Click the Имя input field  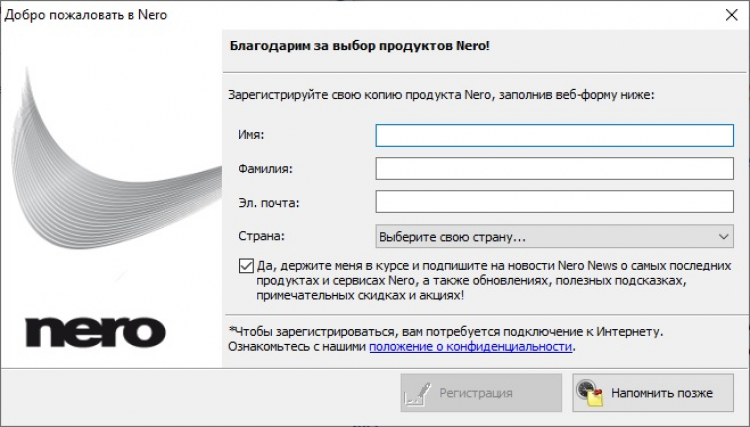[x=554, y=135]
